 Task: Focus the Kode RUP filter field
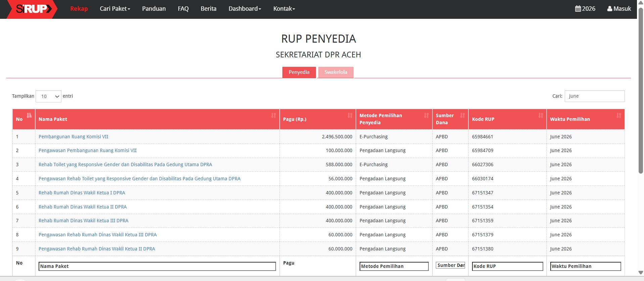[507, 266]
